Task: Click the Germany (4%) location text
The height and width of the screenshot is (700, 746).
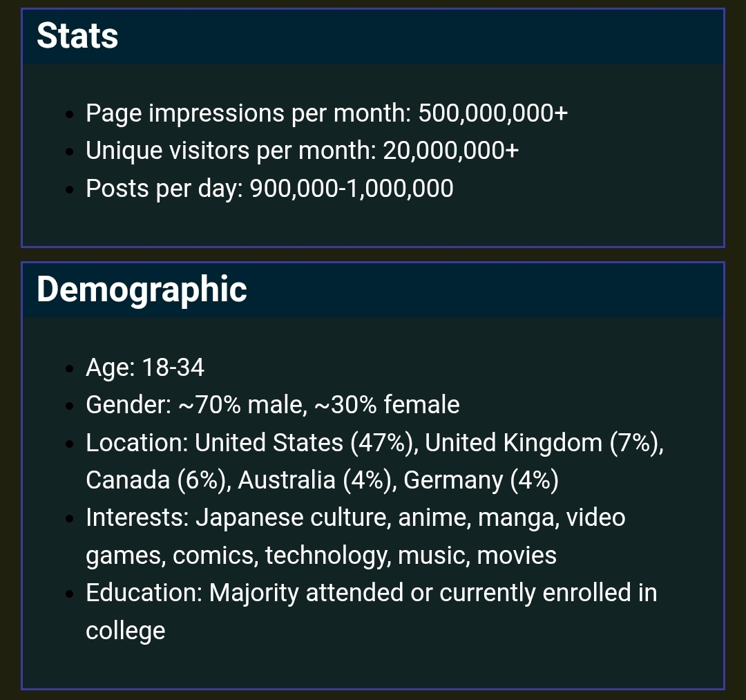Action: click(481, 480)
